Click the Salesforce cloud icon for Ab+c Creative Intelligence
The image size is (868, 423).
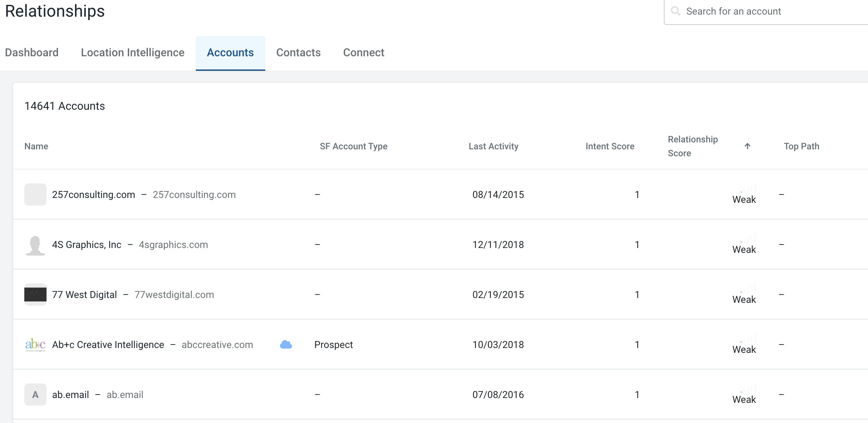coord(286,345)
